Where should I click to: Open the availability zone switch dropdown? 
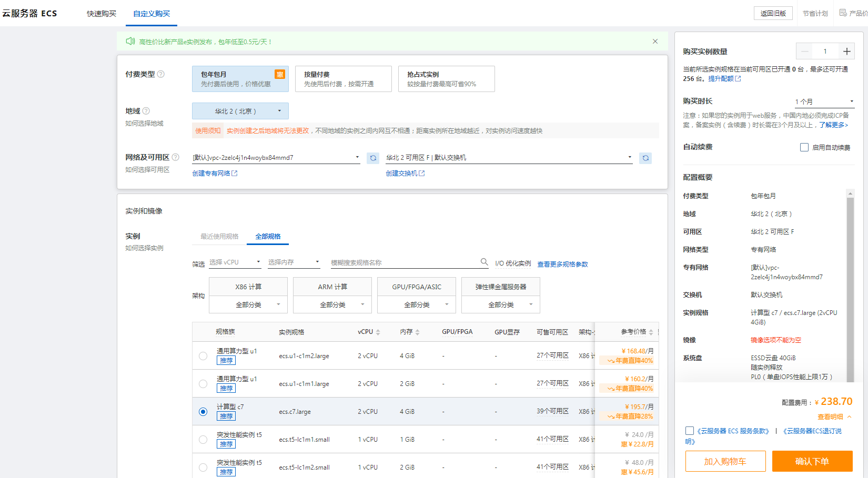pyautogui.click(x=509, y=157)
